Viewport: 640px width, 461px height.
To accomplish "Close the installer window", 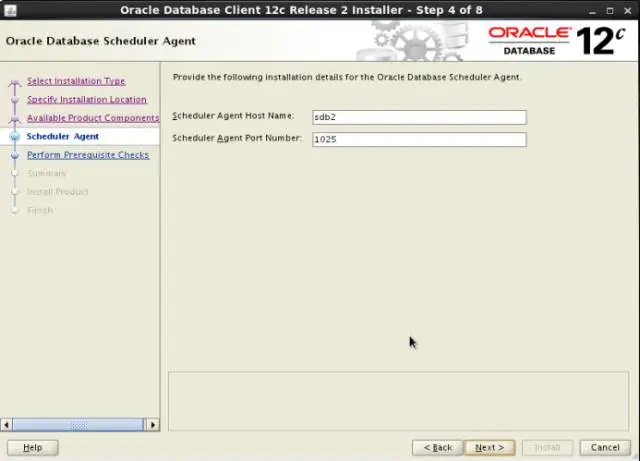I will pyautogui.click(x=628, y=11).
